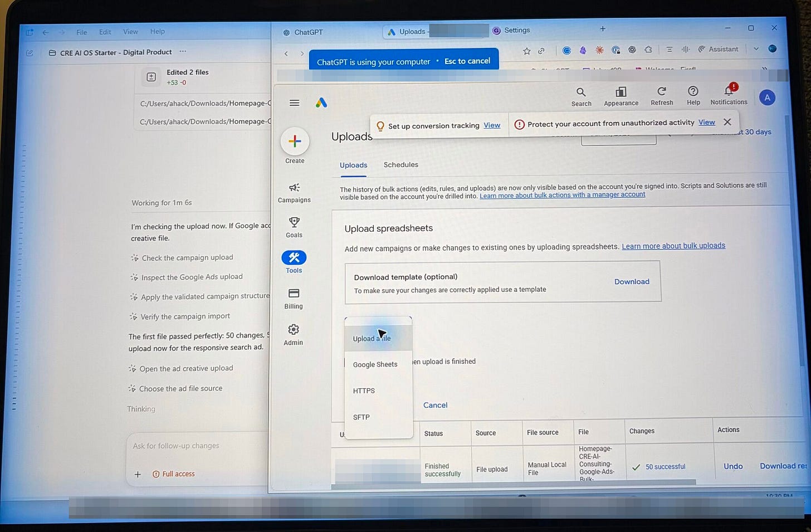
Task: Download the upload template
Action: pos(632,282)
